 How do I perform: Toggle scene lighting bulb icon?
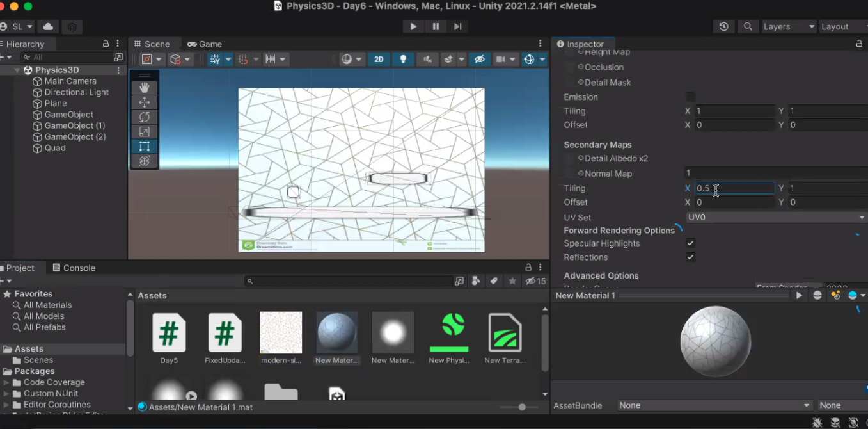click(403, 59)
